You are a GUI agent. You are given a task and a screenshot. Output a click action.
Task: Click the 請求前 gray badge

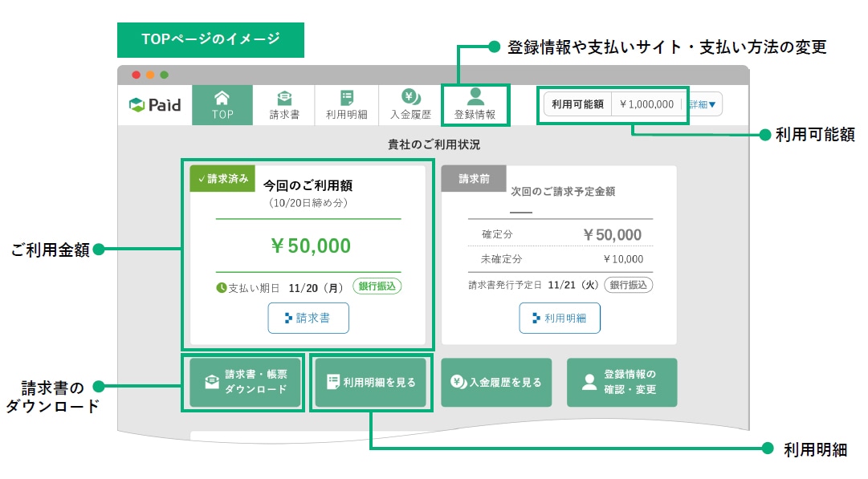point(474,179)
